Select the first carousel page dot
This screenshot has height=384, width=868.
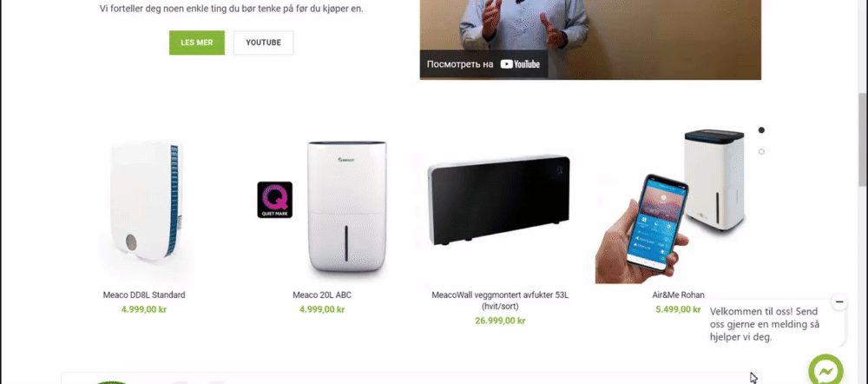(x=761, y=130)
